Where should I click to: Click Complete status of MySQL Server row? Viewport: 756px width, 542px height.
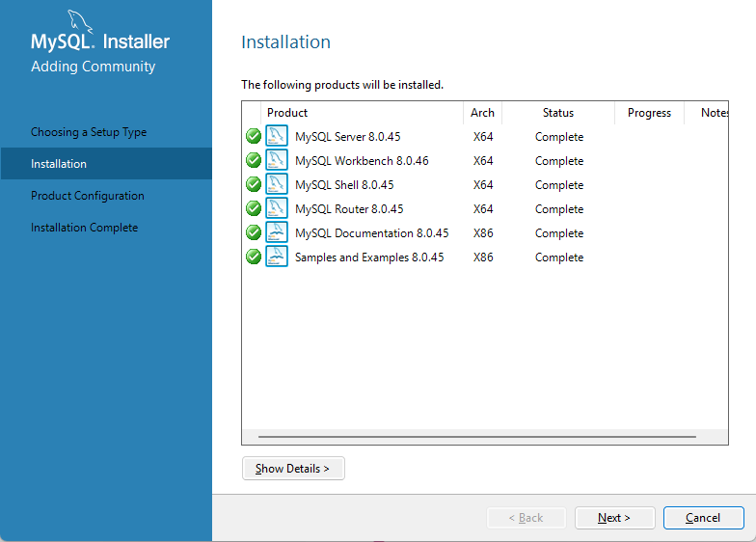(559, 137)
